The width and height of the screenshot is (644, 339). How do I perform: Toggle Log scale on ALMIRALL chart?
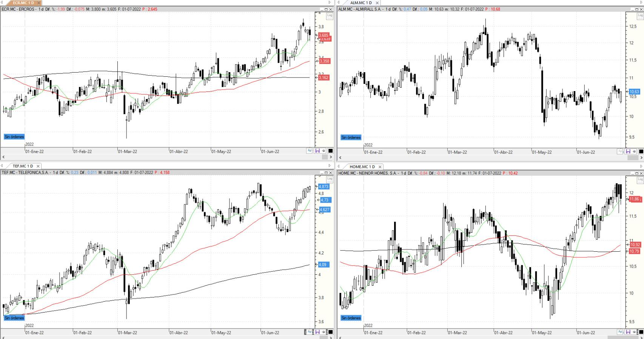(x=640, y=16)
